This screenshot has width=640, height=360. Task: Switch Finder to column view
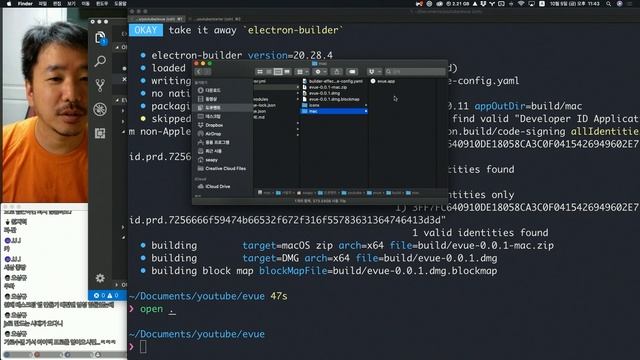click(278, 72)
